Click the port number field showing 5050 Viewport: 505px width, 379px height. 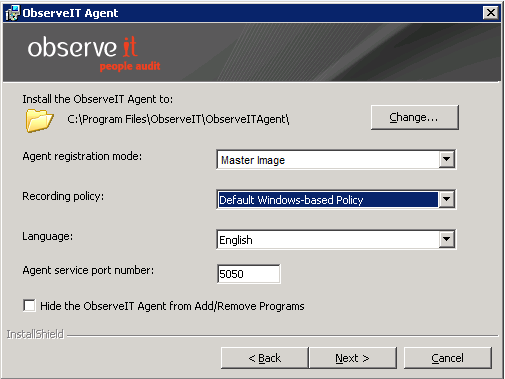(x=249, y=274)
